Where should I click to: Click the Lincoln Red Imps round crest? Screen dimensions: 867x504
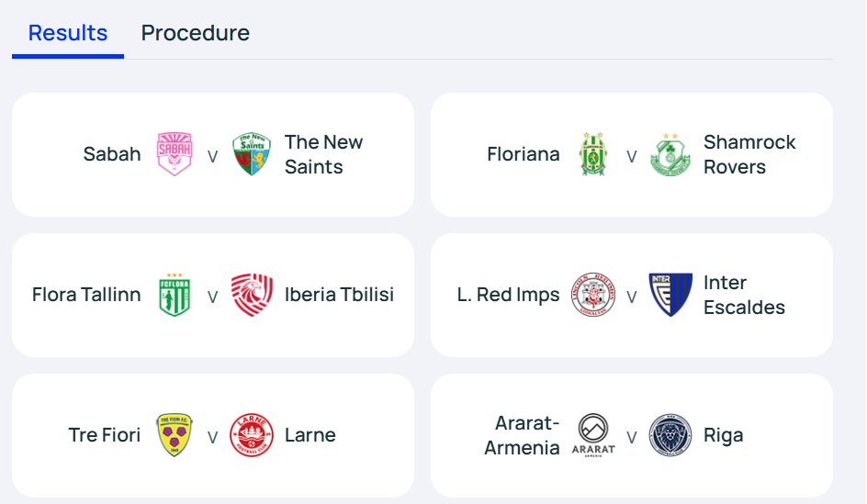(x=592, y=295)
